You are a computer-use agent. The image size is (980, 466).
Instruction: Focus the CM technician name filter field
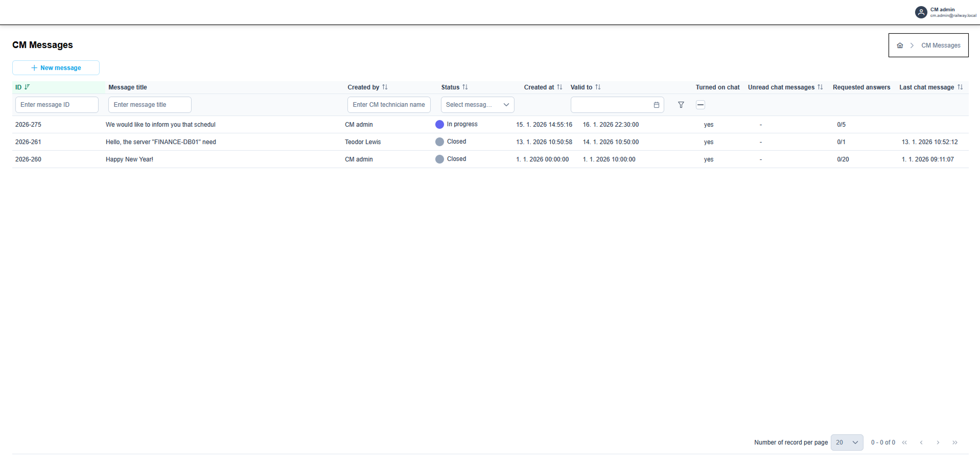click(389, 105)
